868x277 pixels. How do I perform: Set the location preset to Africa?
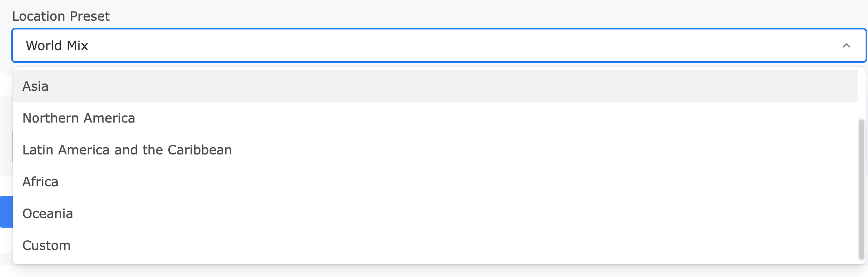[x=40, y=182]
